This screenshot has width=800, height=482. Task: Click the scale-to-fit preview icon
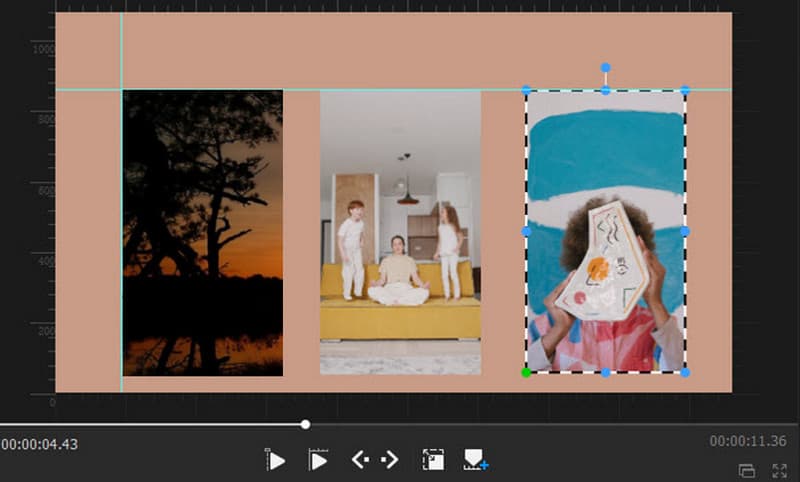(x=433, y=460)
